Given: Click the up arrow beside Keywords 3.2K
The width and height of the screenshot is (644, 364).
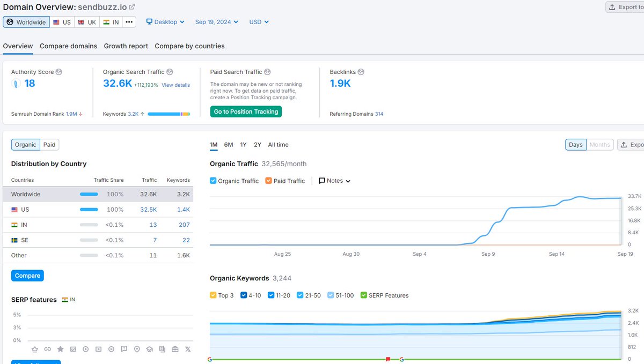Looking at the screenshot, I should [x=142, y=114].
